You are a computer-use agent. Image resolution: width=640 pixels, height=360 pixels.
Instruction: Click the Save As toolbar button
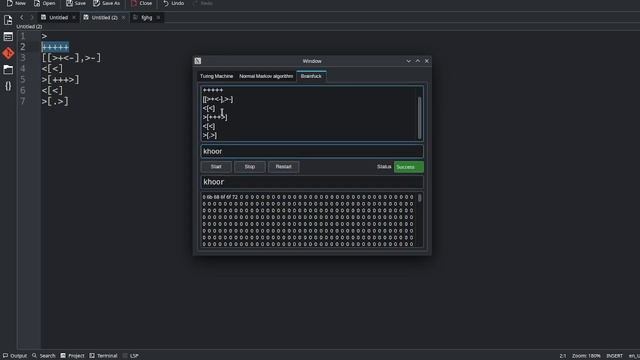pos(107,3)
